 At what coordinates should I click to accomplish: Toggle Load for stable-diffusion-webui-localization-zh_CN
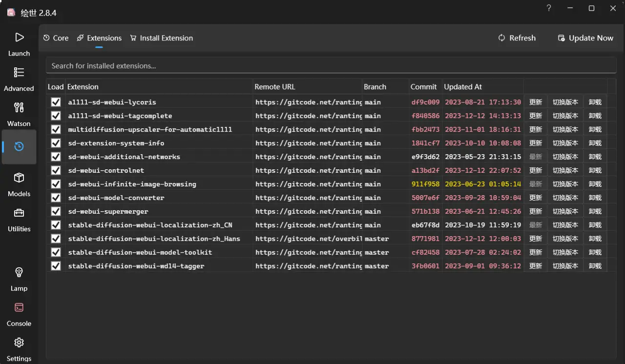coord(56,225)
